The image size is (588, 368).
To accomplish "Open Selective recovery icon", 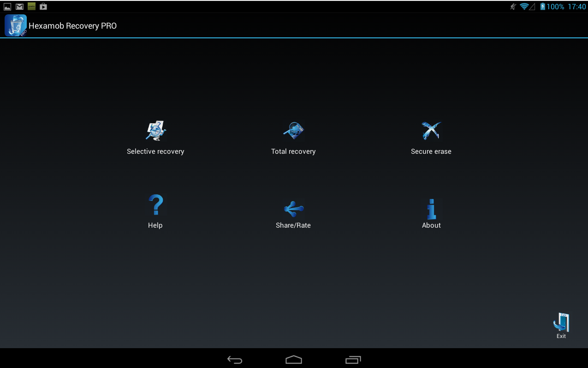I will coord(155,131).
